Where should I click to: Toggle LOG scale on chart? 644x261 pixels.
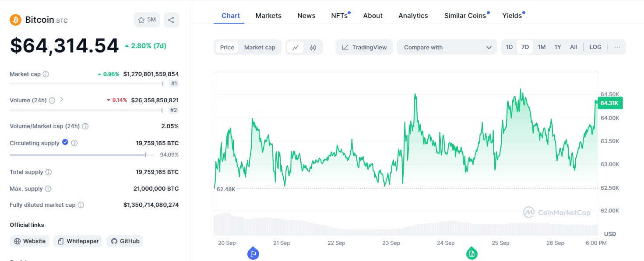coord(595,47)
